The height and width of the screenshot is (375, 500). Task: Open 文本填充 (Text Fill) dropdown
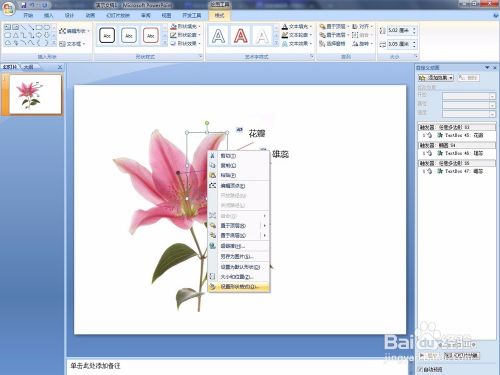coord(297,26)
